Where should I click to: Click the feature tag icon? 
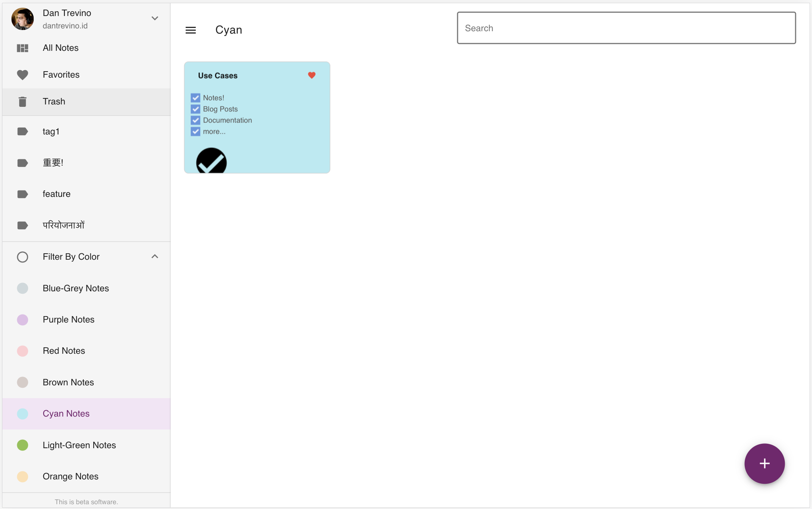tap(22, 194)
